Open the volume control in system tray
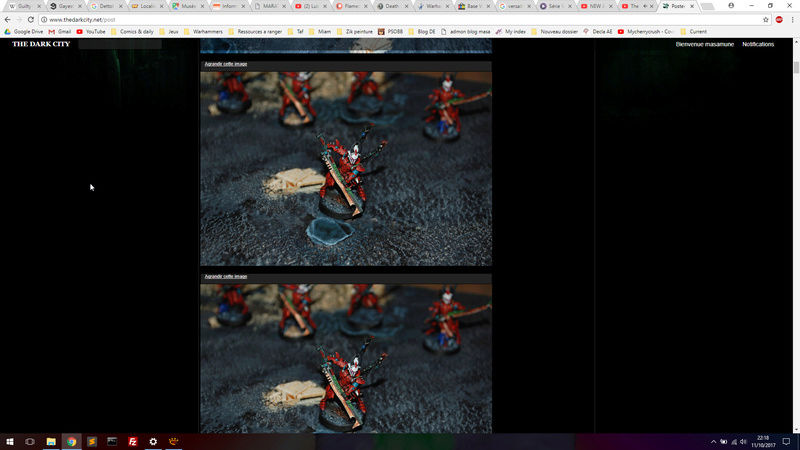The height and width of the screenshot is (450, 800). coord(743,442)
